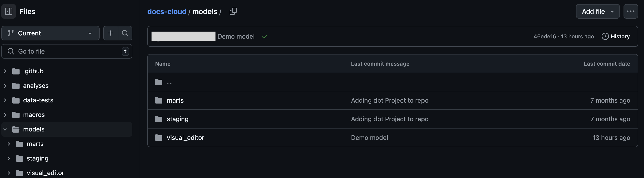Open the kebab menu beside Add file
Viewport: 644px width, 178px height.
631,11
